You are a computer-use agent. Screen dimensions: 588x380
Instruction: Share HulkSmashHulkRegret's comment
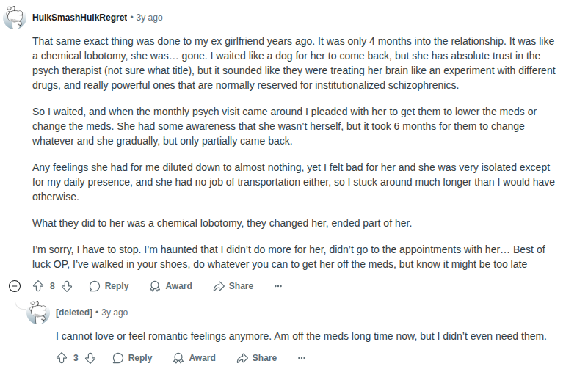tap(233, 286)
